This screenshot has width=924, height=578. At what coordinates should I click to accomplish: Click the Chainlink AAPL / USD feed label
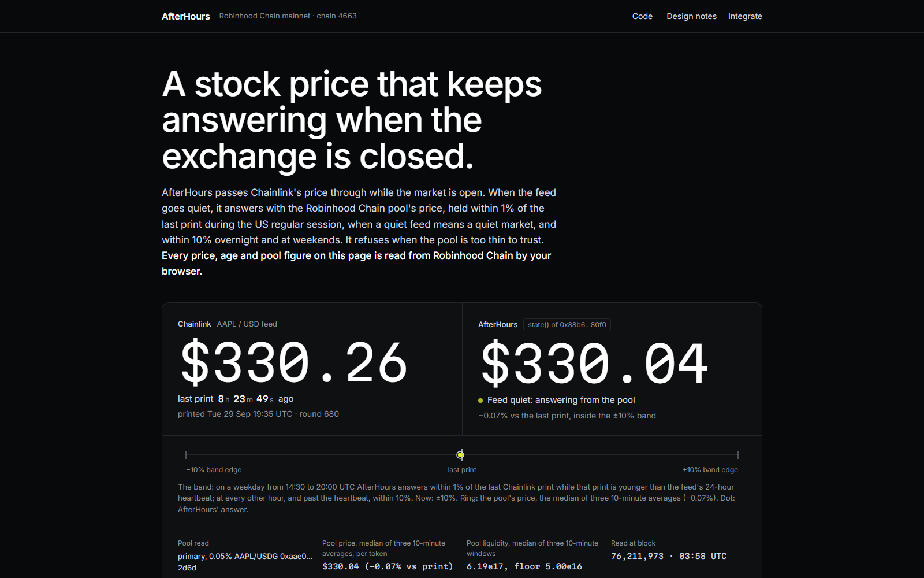(x=228, y=324)
